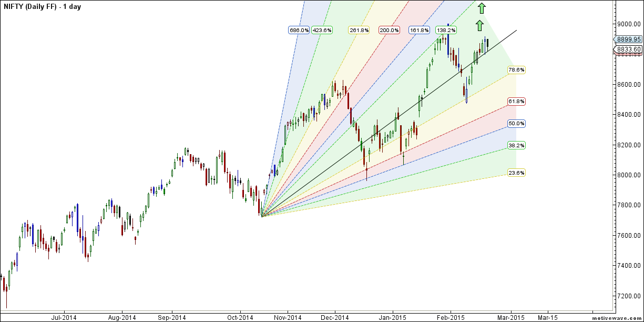Screen dimensions: 644x322
Task: Select the 686.0% fan level label
Action: pyautogui.click(x=299, y=31)
